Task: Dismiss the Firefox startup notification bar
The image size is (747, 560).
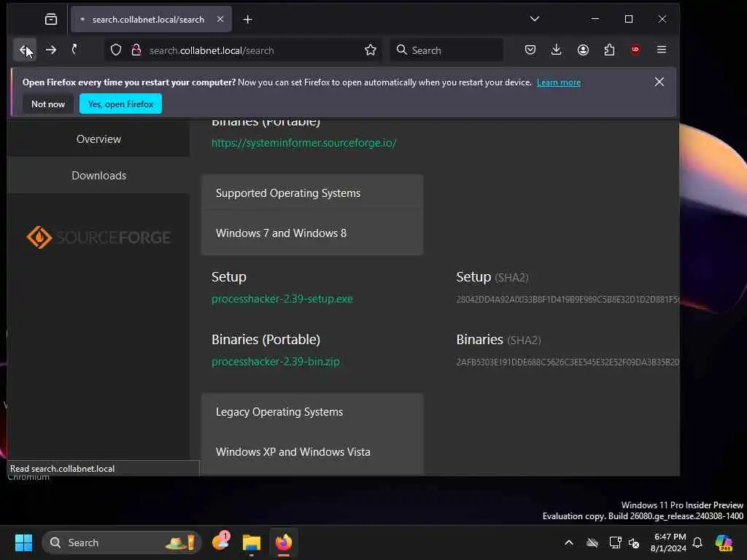Action: [x=659, y=82]
